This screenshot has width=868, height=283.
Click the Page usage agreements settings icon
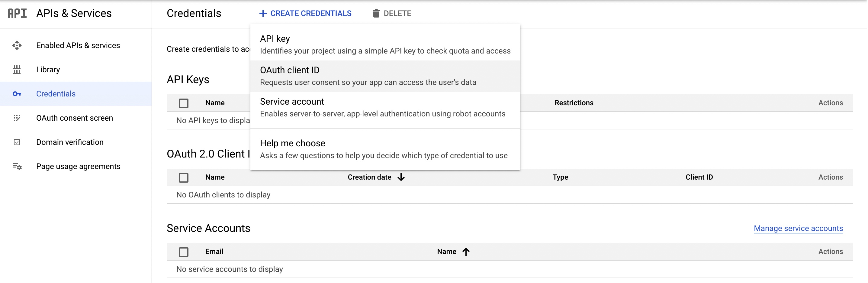click(x=17, y=166)
